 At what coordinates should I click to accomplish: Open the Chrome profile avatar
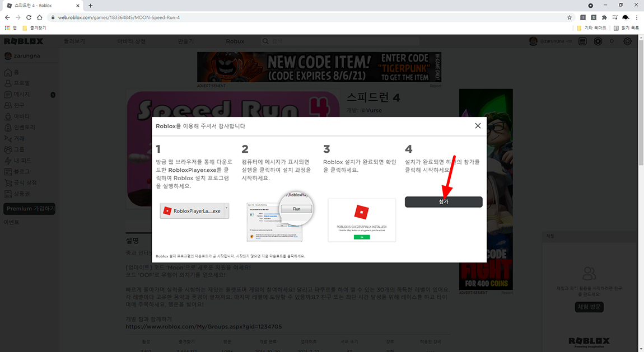tap(626, 17)
